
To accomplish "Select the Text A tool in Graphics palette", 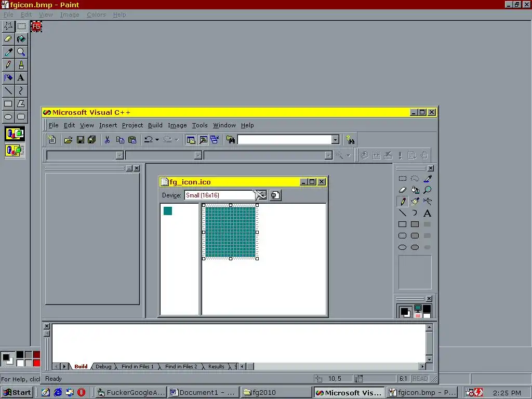I will point(428,213).
